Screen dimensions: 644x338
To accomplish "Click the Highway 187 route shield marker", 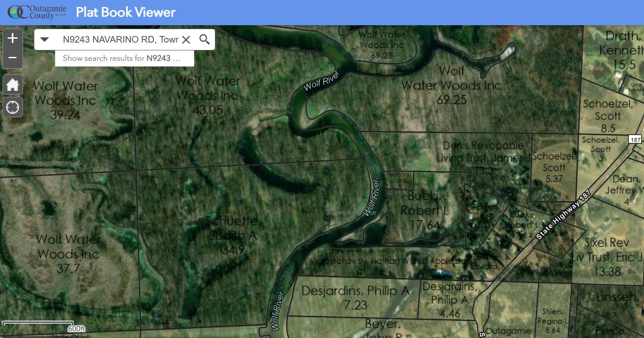I will 634,139.
